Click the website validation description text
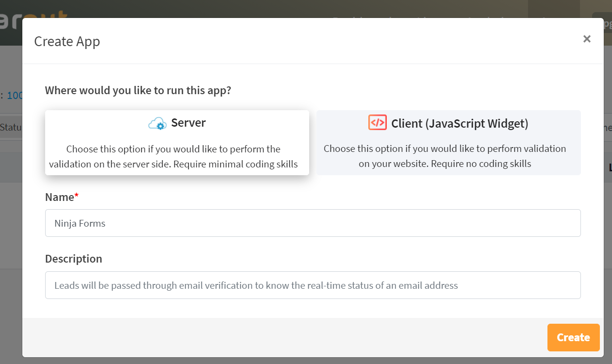 coord(445,156)
